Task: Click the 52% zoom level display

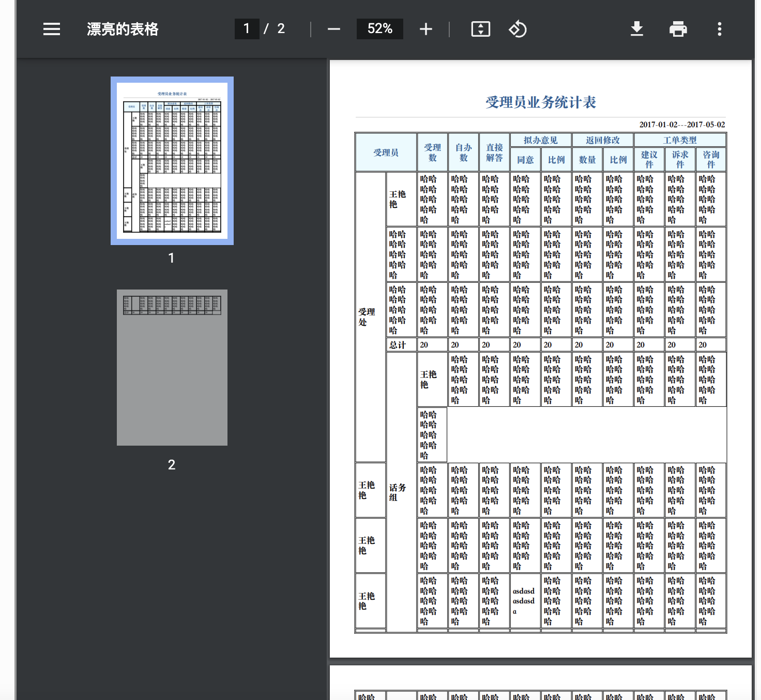Action: 379,29
